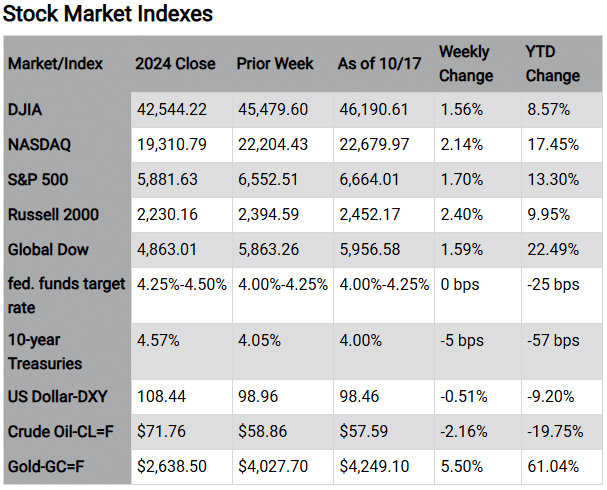The image size is (607, 490).
Task: Click the 2024 Close column header
Action: pos(175,63)
